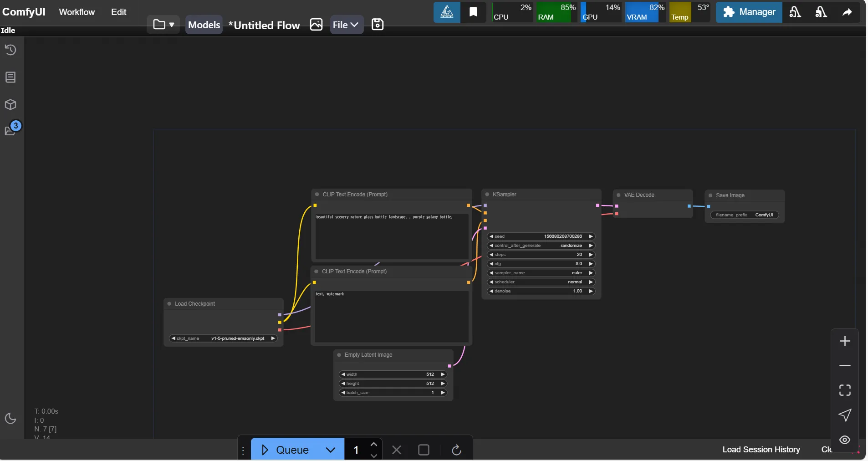The height and width of the screenshot is (461, 868).
Task: Expand the Queue options dropdown arrow
Action: coord(331,450)
